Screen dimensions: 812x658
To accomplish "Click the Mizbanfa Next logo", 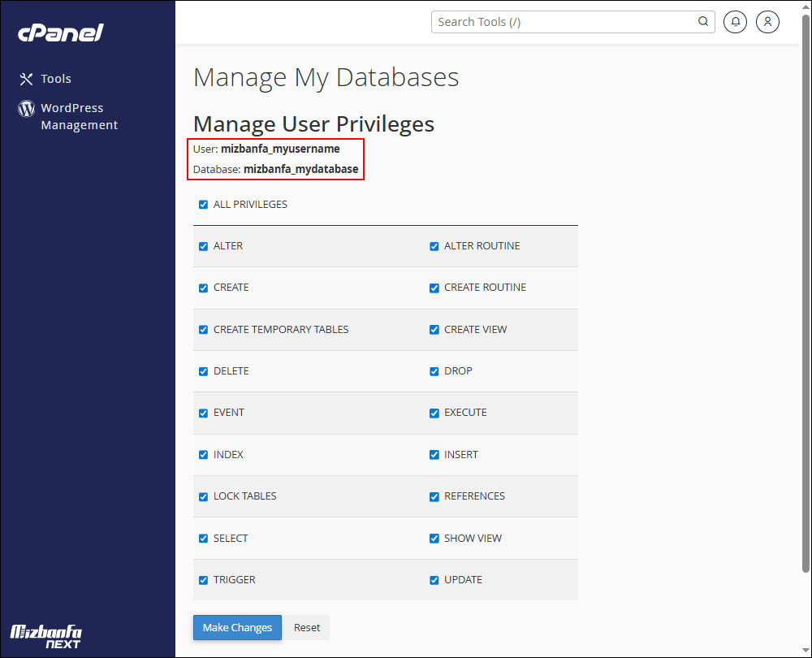I will click(45, 635).
